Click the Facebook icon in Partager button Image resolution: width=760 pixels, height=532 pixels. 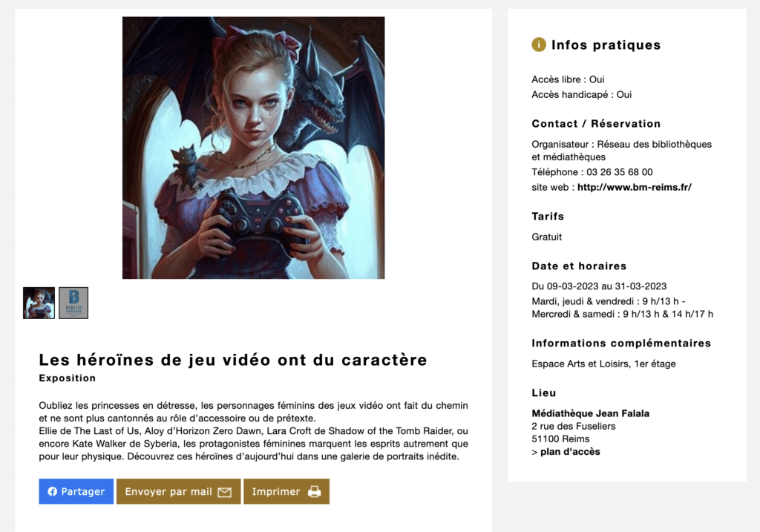tap(53, 491)
